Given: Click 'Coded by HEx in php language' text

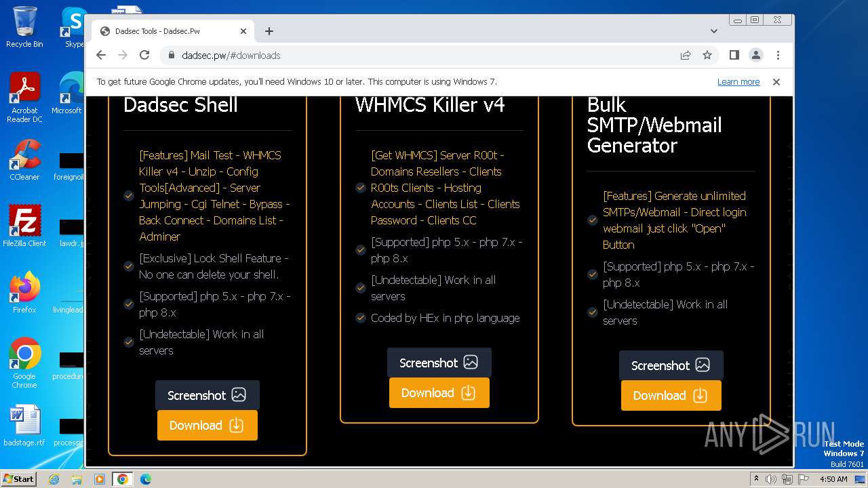Looking at the screenshot, I should click(x=446, y=318).
